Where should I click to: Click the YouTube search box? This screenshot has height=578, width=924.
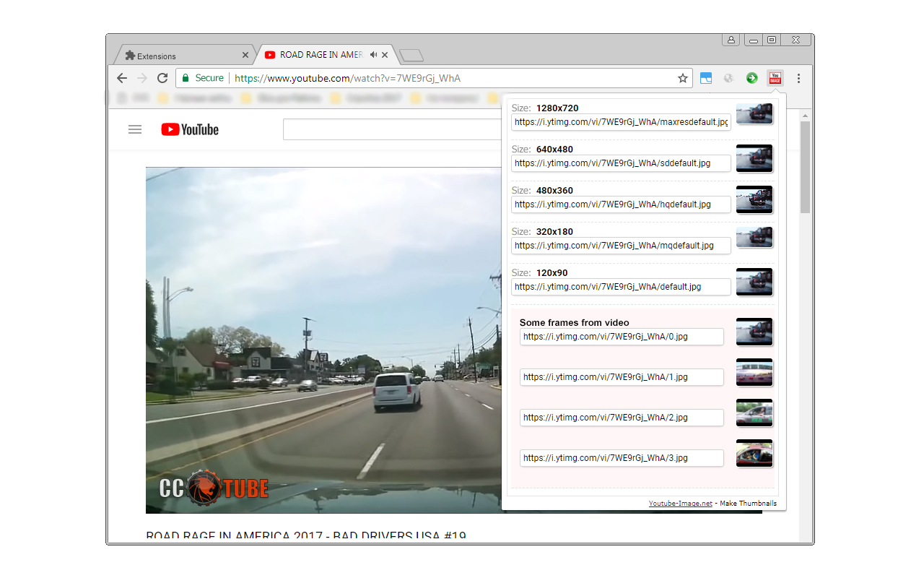pos(392,129)
